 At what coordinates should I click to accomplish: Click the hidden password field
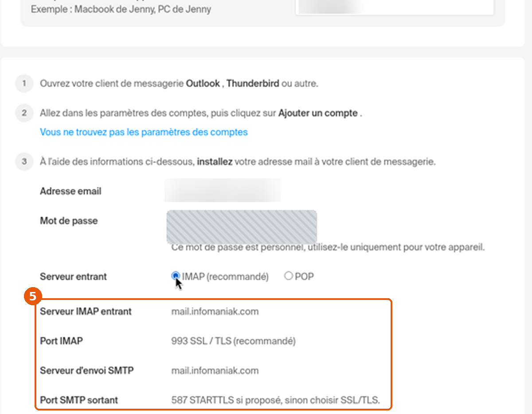tap(242, 226)
